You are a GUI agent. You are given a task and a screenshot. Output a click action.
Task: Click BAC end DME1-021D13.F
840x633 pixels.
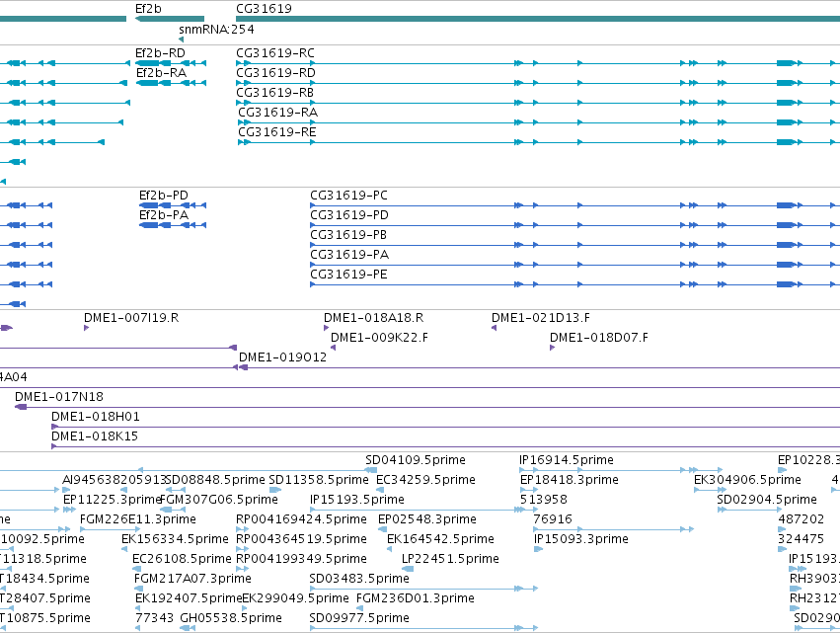tap(541, 318)
